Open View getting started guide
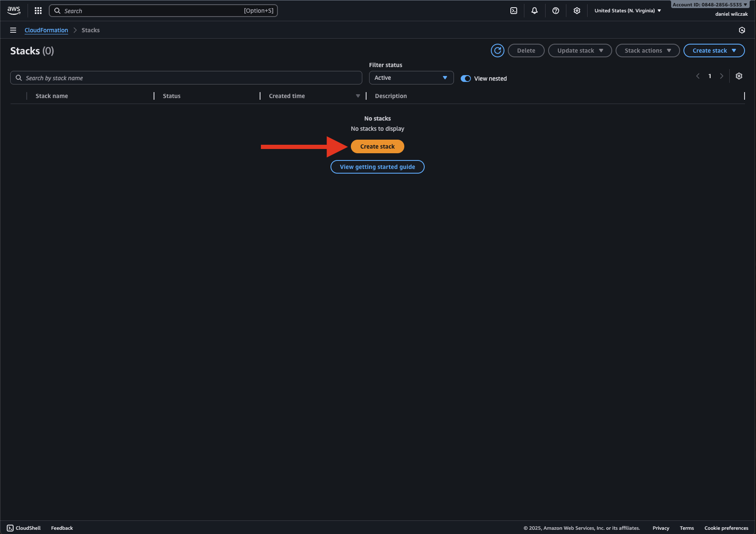This screenshot has width=756, height=534. tap(377, 167)
